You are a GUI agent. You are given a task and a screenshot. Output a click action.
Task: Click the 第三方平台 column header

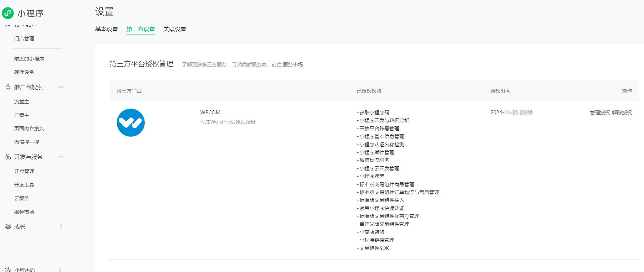click(x=129, y=91)
